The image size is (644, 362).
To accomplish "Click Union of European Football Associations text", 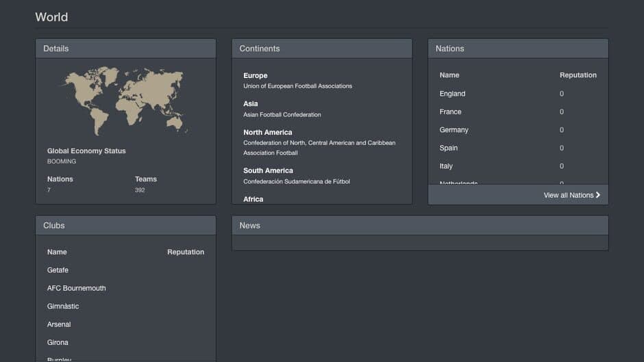I will 297,86.
